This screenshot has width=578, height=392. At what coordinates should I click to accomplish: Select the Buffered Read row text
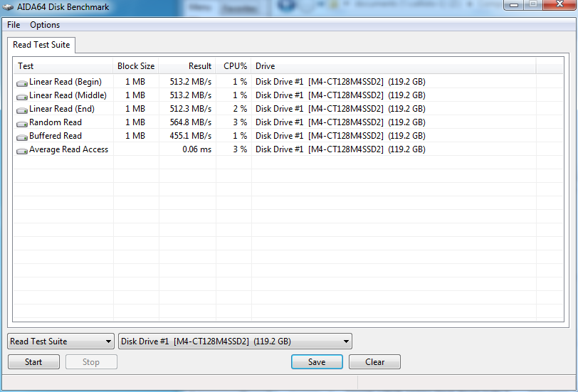(x=56, y=136)
